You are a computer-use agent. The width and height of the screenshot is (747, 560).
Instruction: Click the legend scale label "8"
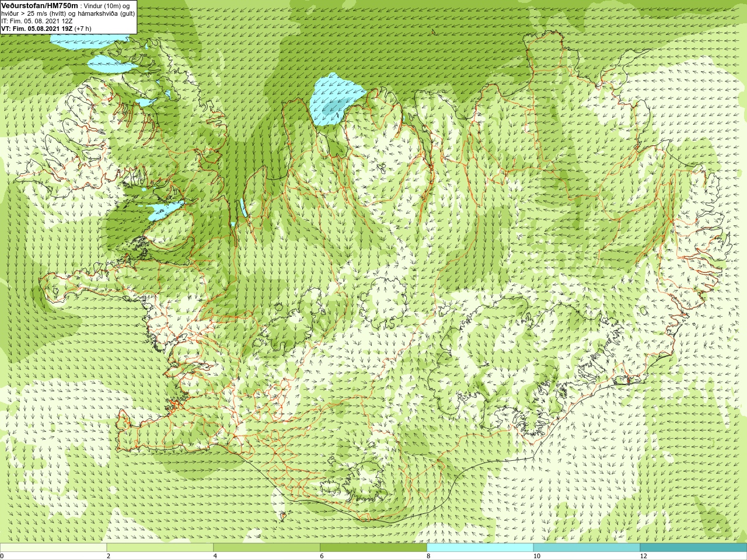(428, 556)
